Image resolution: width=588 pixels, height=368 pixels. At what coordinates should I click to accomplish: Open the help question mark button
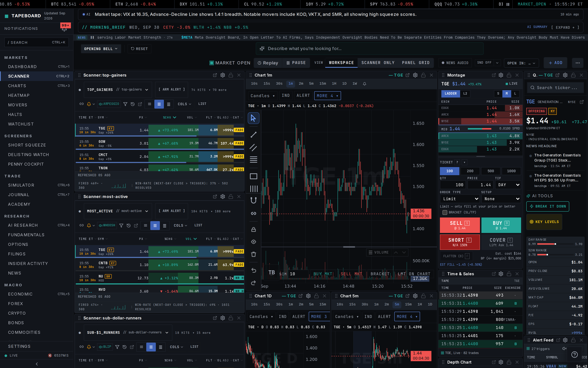574,355
